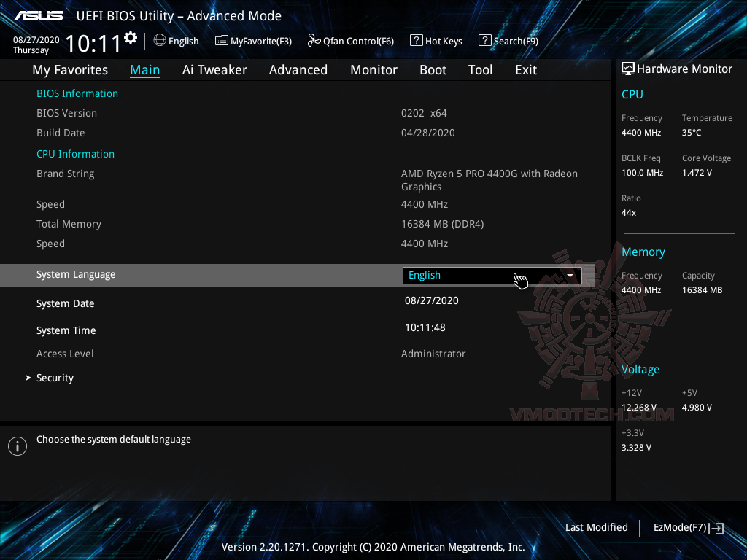
Task: Open the Tool tab
Action: coord(480,70)
